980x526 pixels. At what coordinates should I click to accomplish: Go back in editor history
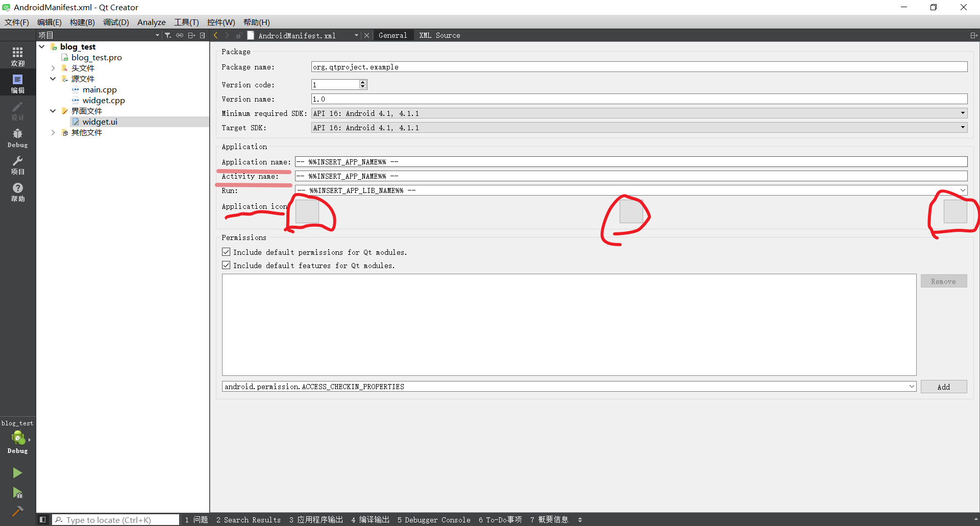[216, 35]
